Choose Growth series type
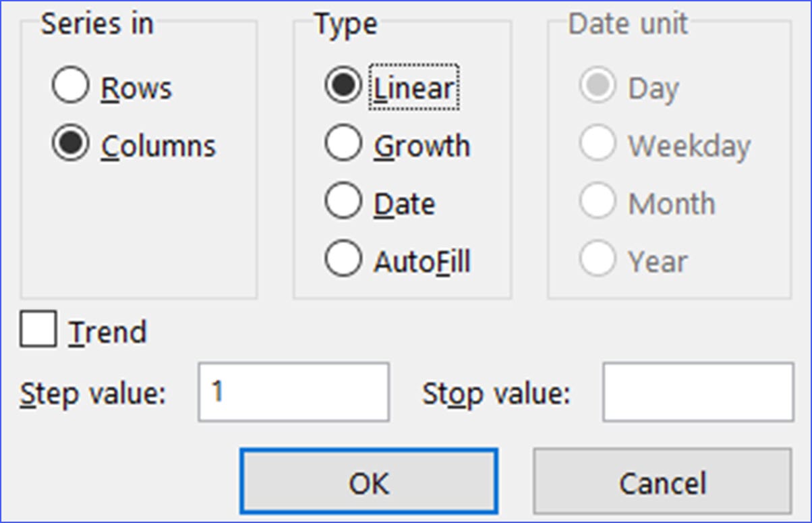 343,144
